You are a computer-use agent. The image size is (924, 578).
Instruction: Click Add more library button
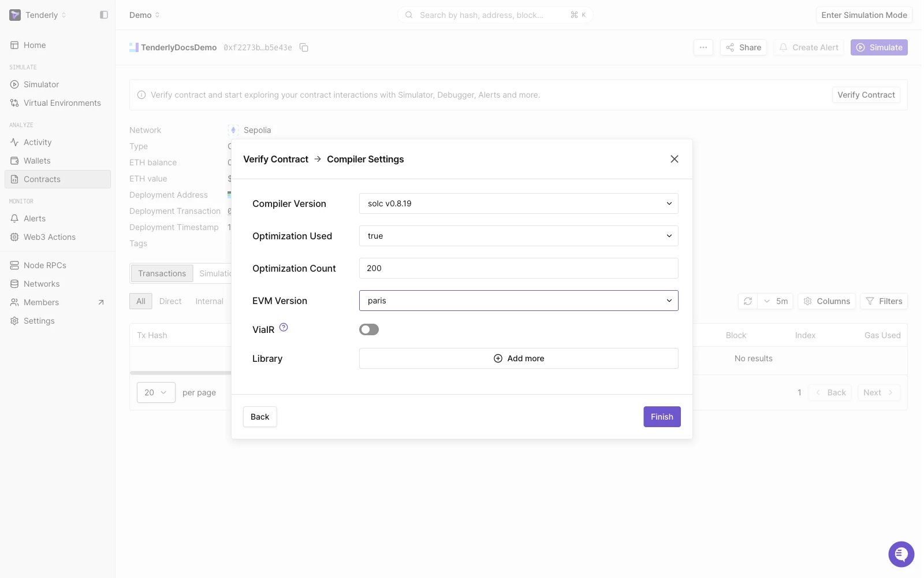coord(519,358)
